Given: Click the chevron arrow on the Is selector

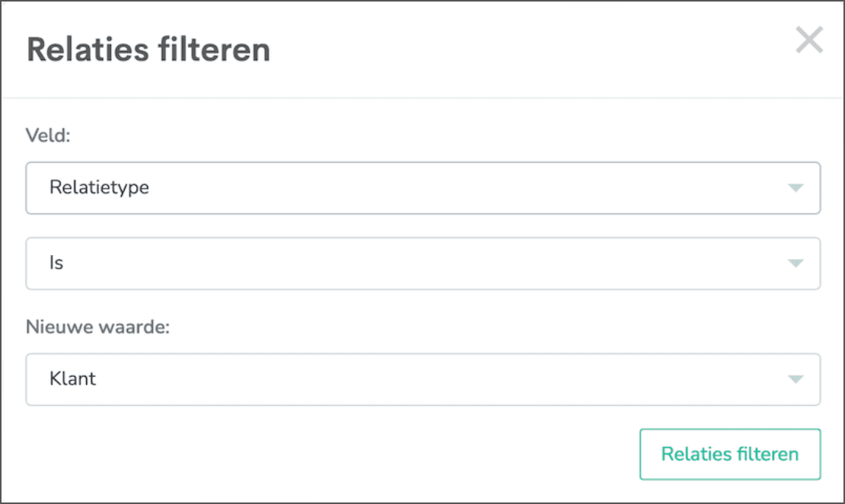Looking at the screenshot, I should (x=794, y=263).
